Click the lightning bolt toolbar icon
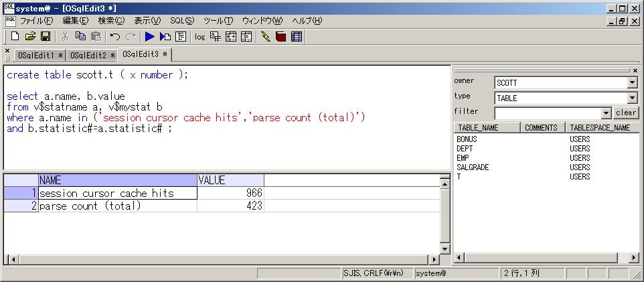This screenshot has width=644, height=282. [x=266, y=36]
